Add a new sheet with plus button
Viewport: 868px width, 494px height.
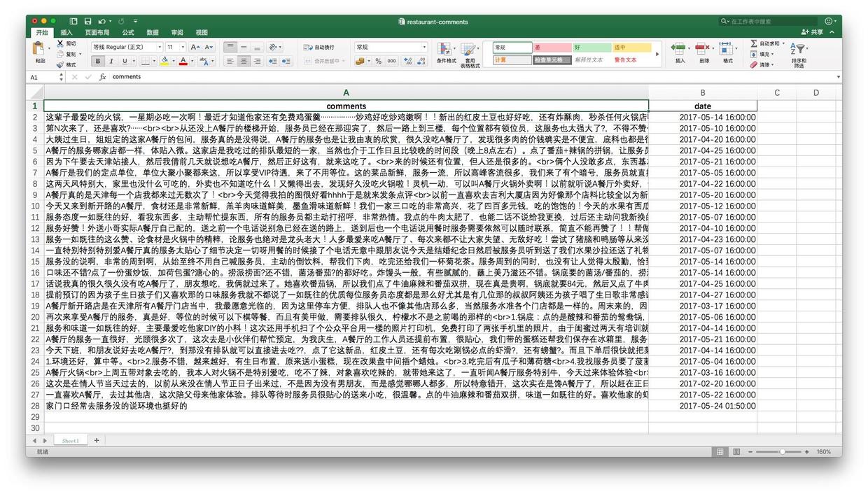97,441
